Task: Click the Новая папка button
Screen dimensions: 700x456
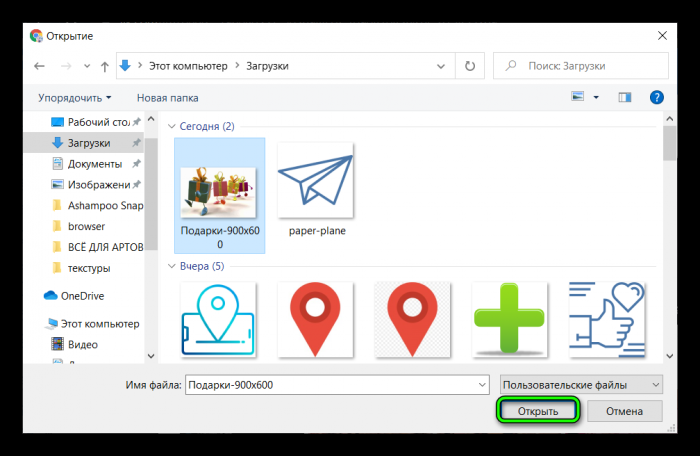Action: 167,98
